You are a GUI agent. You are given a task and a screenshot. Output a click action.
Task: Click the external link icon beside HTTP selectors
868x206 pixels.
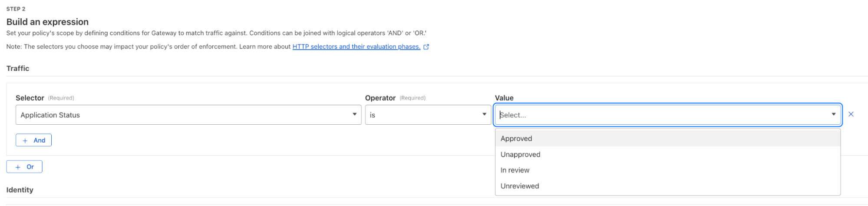coord(426,47)
